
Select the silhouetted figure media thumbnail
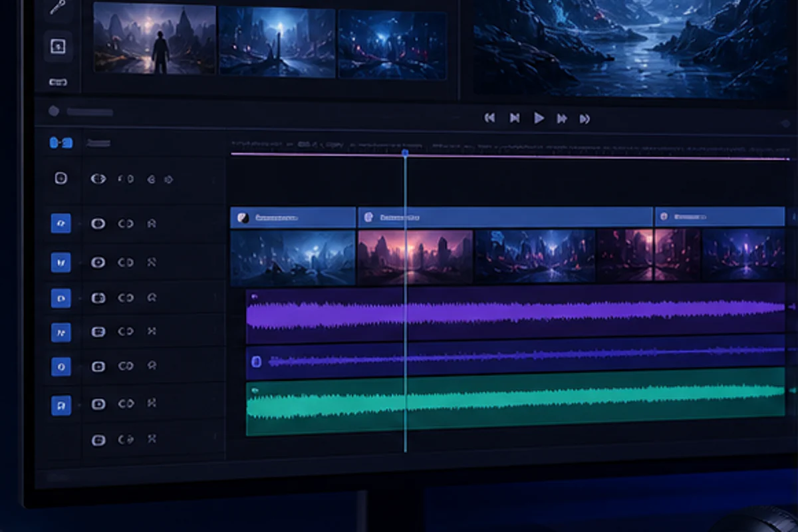coord(154,39)
